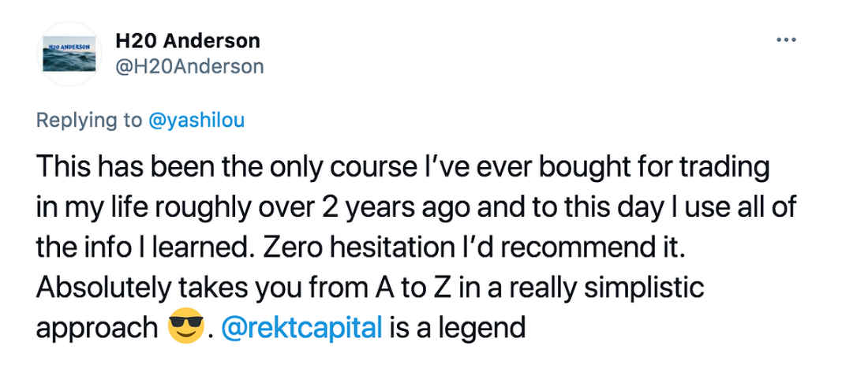Image resolution: width=868 pixels, height=372 pixels.
Task: Follow the @yashilou reply mention
Action: pos(196,121)
